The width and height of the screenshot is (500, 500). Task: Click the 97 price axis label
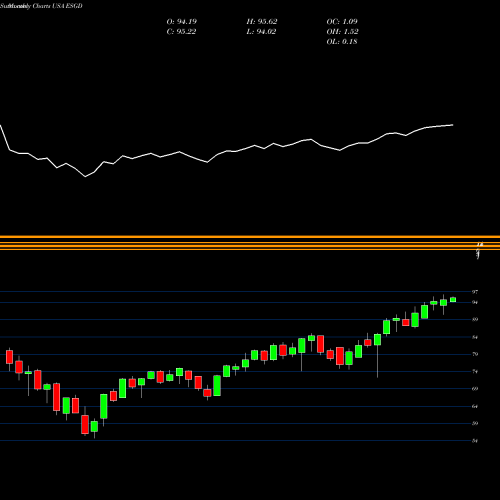click(475, 292)
